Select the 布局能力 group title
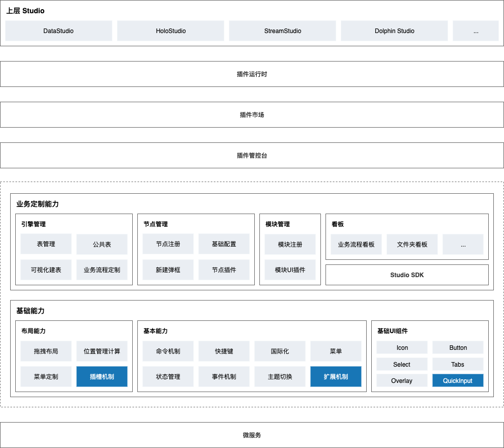This screenshot has width=504, height=448. pos(34,331)
